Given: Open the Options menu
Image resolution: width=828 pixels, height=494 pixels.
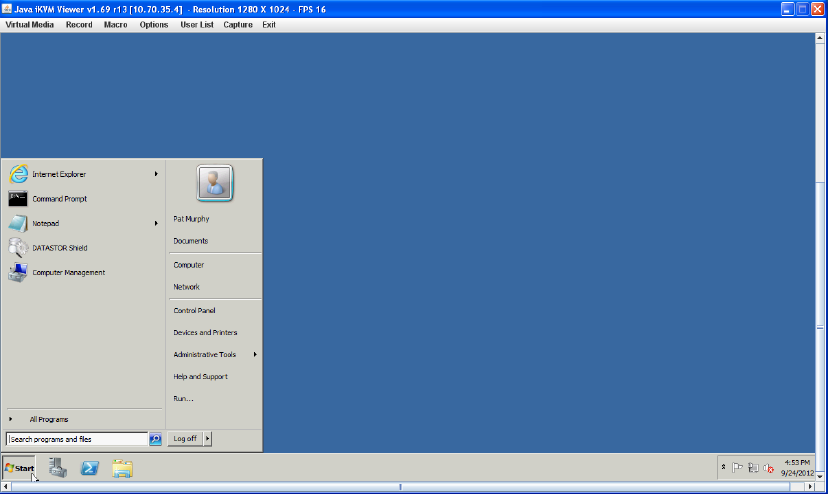Looking at the screenshot, I should 154,25.
